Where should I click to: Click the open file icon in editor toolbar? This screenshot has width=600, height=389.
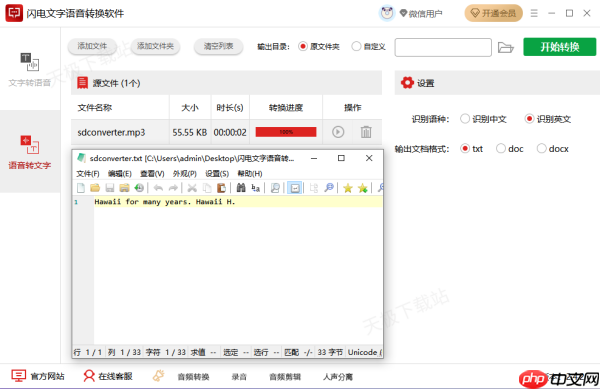click(95, 188)
